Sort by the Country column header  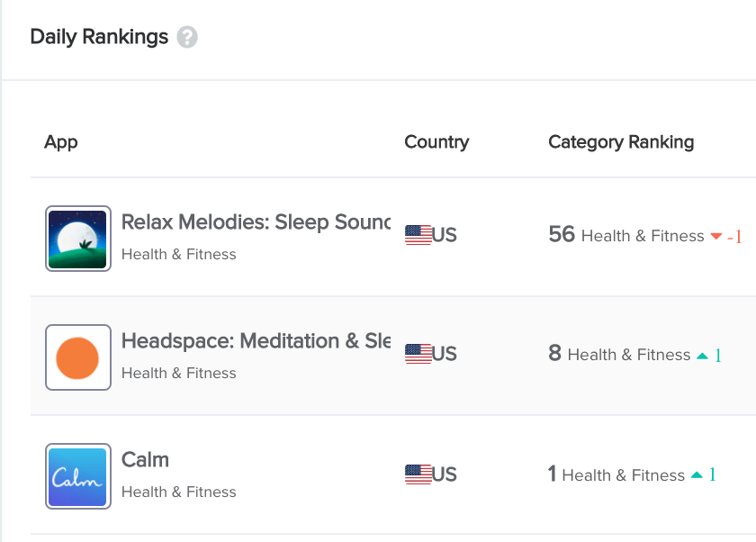click(436, 142)
